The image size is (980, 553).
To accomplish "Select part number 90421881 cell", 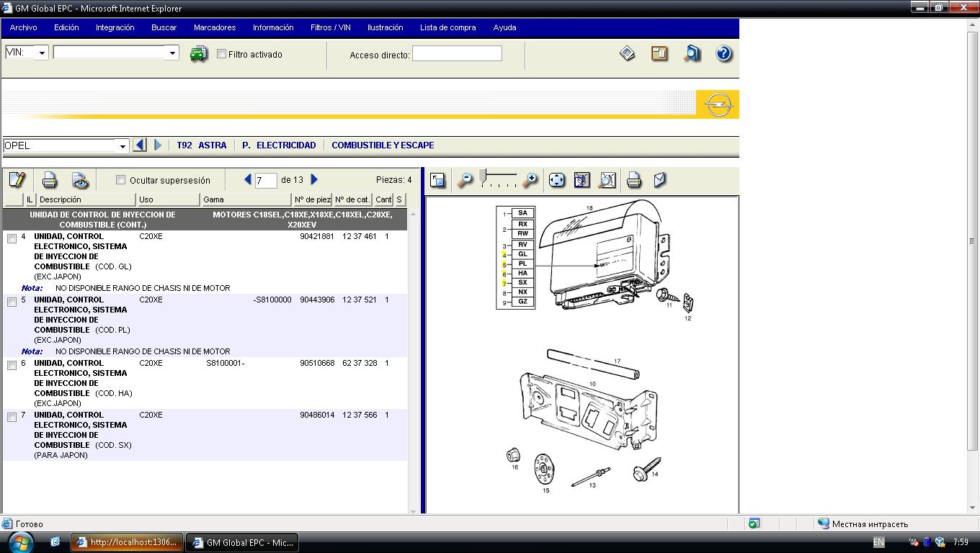I will (317, 236).
